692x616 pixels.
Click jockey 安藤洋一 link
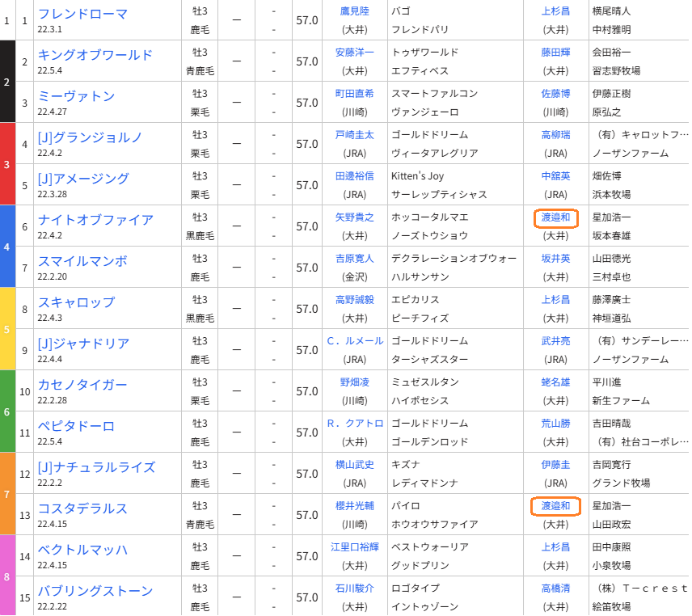click(354, 52)
